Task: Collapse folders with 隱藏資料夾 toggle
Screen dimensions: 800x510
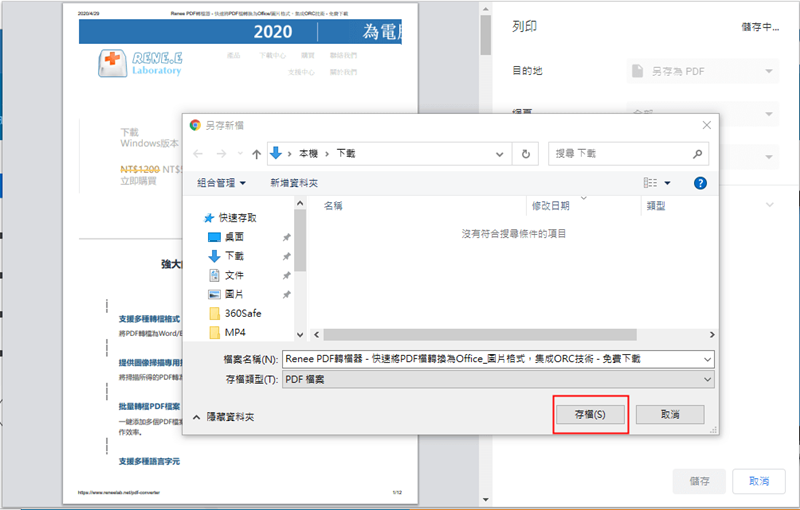Action: click(x=223, y=417)
